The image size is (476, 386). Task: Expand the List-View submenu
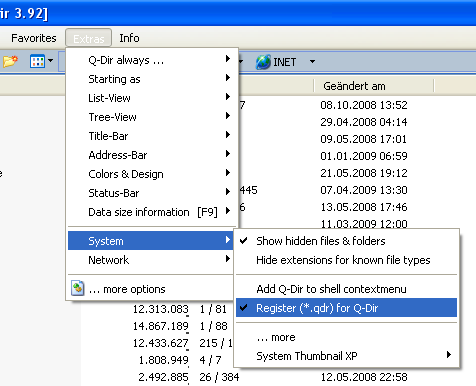click(x=152, y=98)
